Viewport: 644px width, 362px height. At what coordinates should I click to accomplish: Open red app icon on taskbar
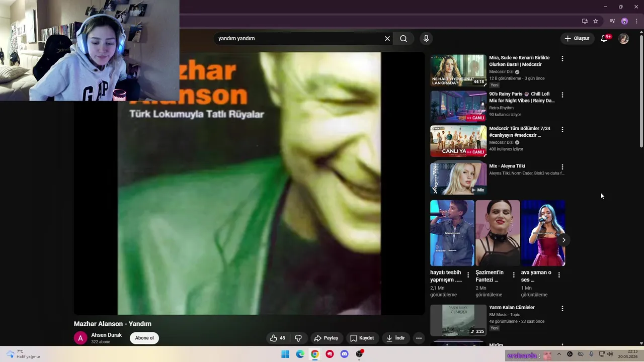pyautogui.click(x=330, y=354)
